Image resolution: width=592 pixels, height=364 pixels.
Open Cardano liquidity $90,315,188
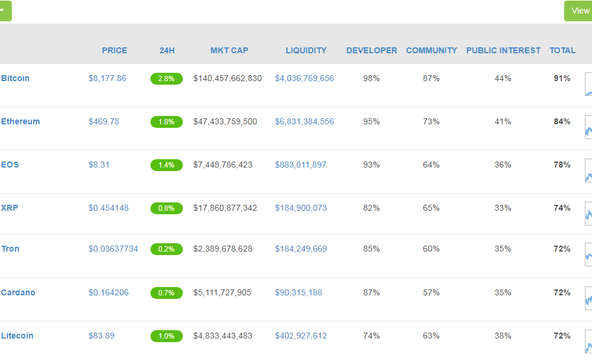coord(298,292)
